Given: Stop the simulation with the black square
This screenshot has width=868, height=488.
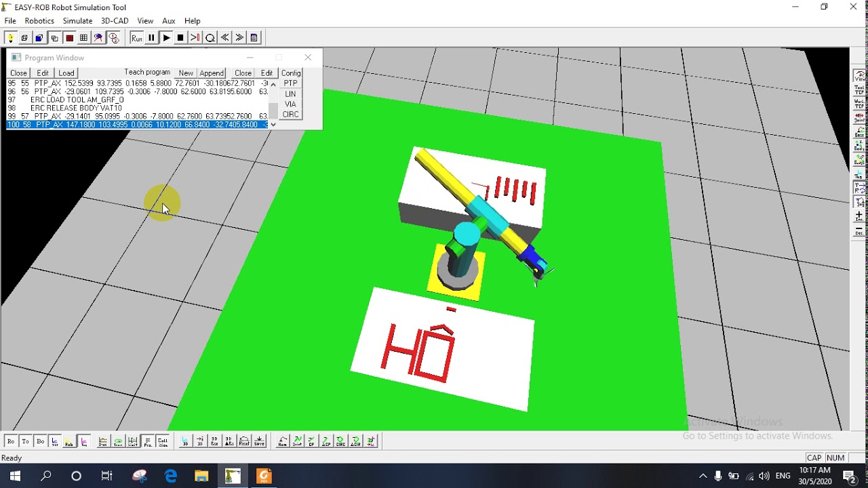Looking at the screenshot, I should [180, 38].
